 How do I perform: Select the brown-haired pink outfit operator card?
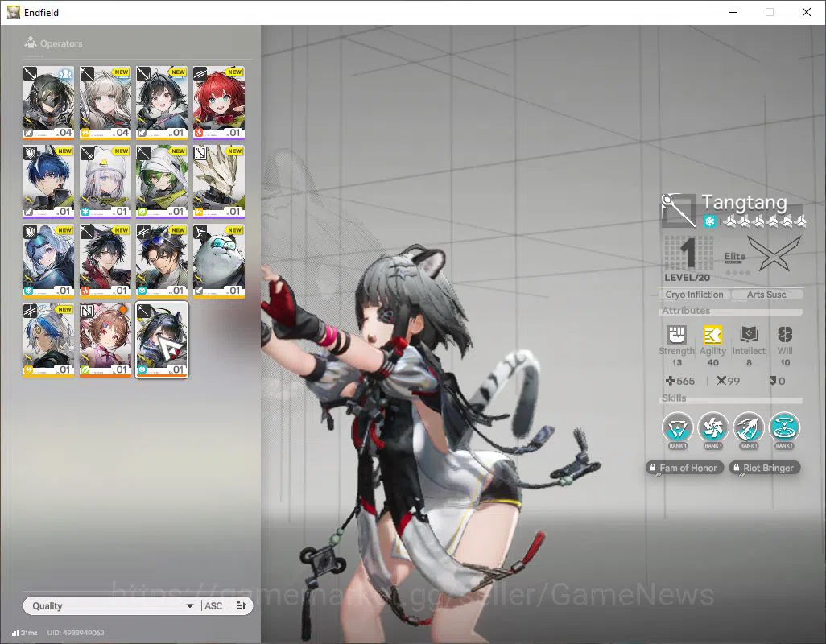(x=105, y=340)
